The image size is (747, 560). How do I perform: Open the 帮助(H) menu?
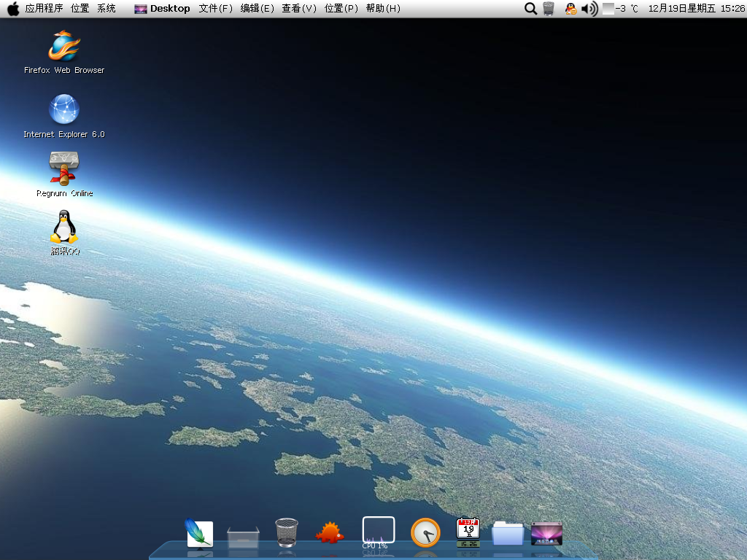[x=383, y=9]
